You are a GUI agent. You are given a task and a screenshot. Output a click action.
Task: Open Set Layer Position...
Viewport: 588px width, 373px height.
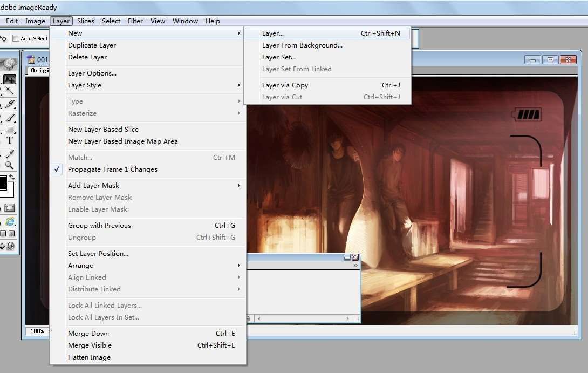click(148, 254)
